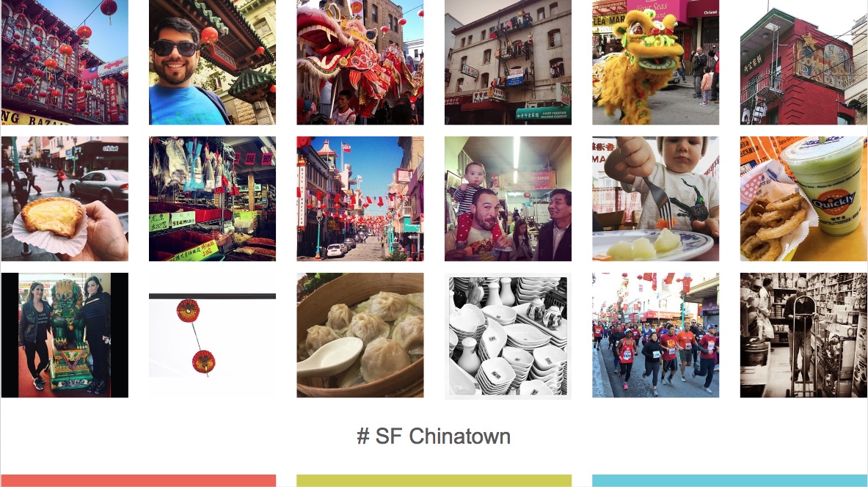Open the black and white dishes photo
Screen dimensions: 868x487
coord(508,334)
